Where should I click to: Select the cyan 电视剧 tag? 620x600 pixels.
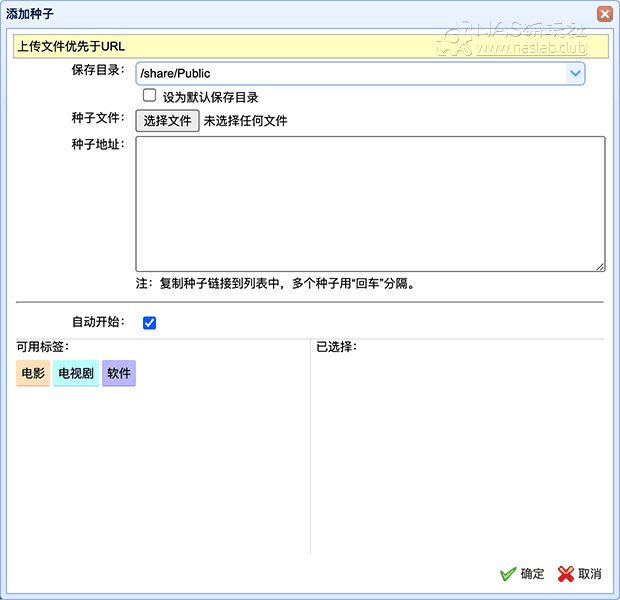click(x=76, y=374)
